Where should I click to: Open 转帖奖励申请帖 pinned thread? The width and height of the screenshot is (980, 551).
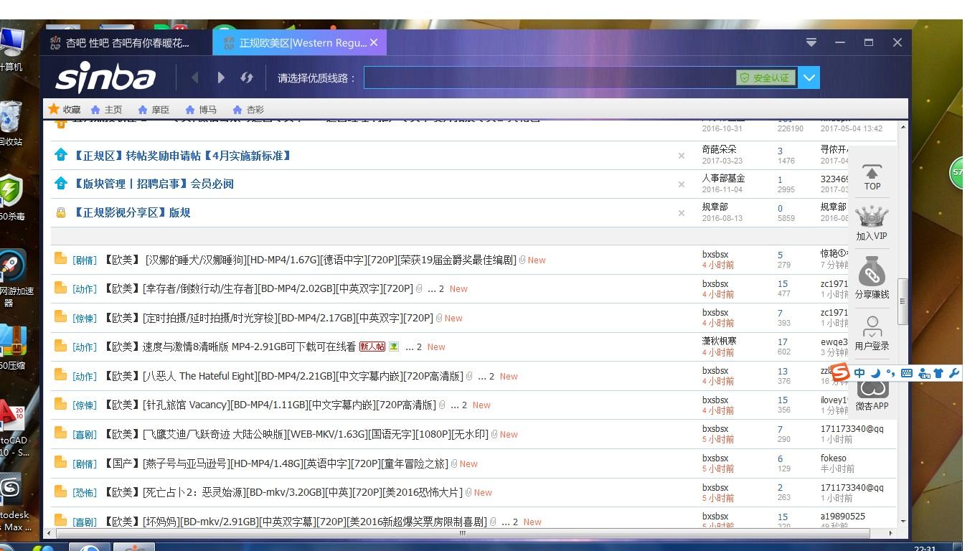coord(183,156)
